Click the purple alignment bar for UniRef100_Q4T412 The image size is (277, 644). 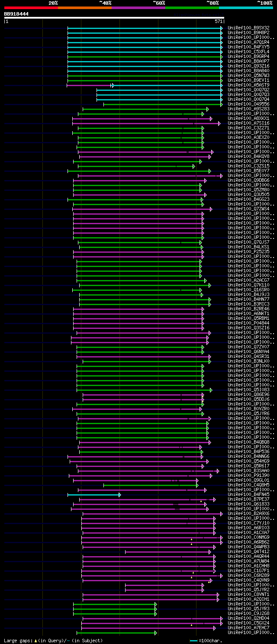168,551
